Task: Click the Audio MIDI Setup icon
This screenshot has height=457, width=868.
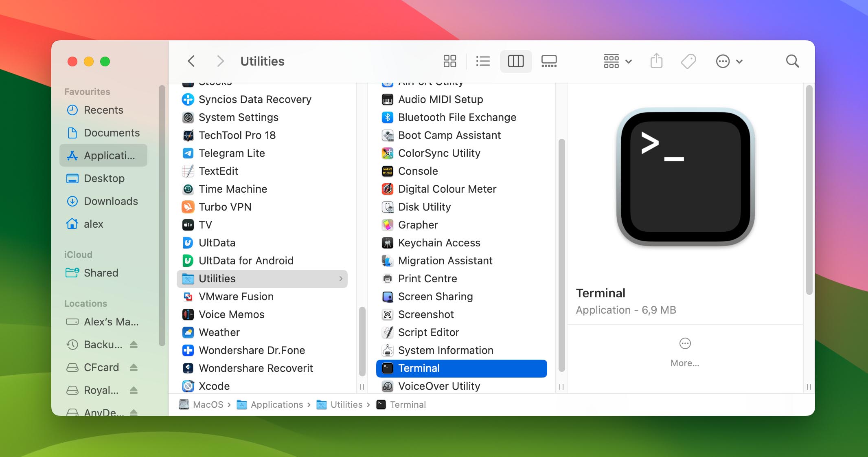Action: click(388, 99)
